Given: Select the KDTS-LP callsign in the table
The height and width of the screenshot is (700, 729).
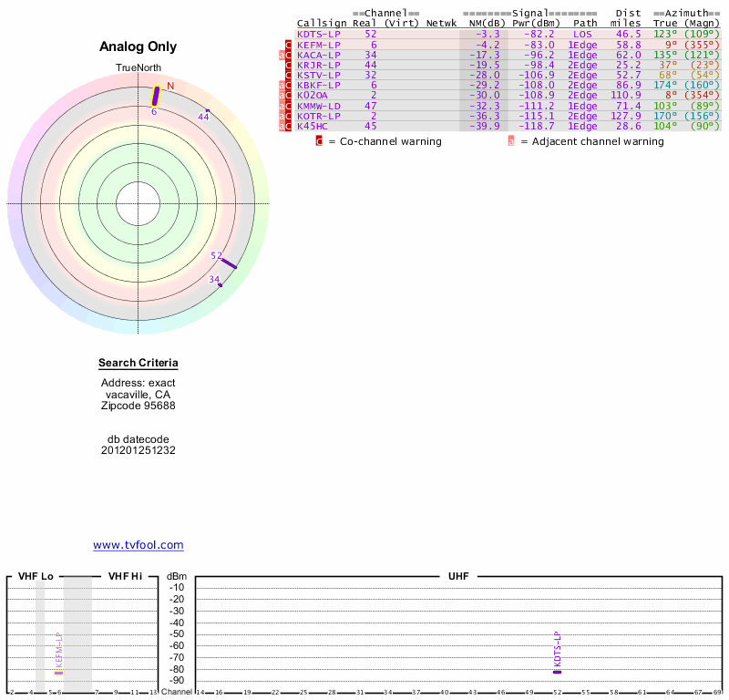Looking at the screenshot, I should pos(318,34).
